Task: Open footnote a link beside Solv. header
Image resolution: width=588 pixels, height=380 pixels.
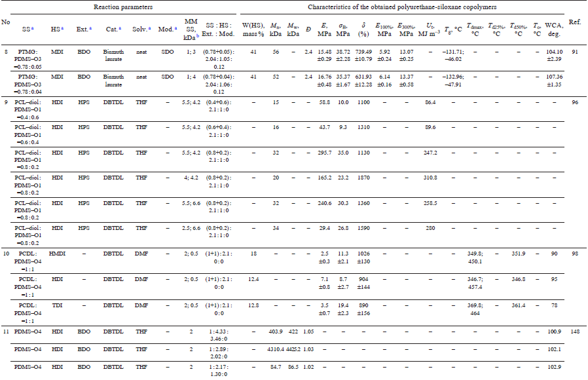Action: click(x=150, y=28)
